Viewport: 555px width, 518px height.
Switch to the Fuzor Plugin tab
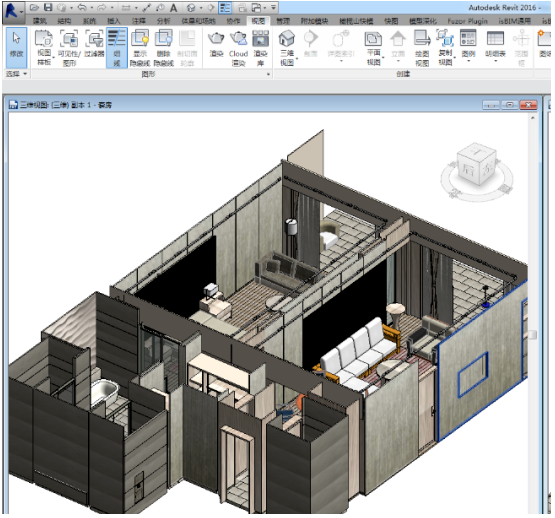[x=467, y=21]
